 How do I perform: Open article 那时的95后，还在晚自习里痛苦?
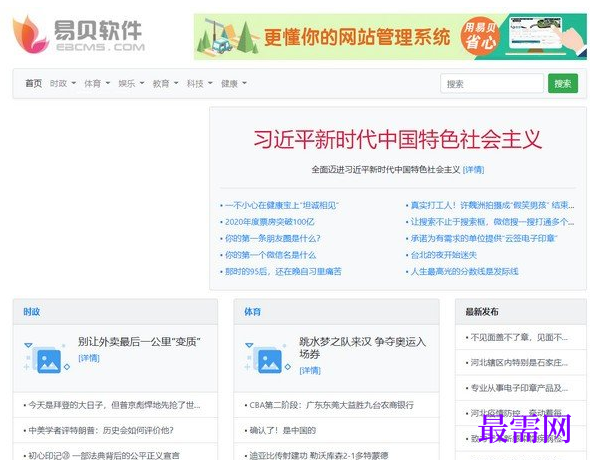pos(283,272)
